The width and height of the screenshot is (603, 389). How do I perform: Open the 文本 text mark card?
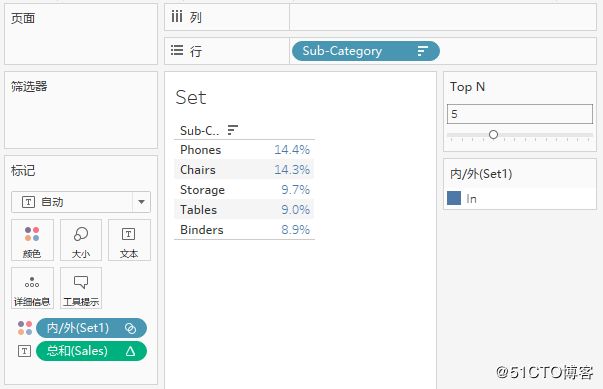point(129,240)
